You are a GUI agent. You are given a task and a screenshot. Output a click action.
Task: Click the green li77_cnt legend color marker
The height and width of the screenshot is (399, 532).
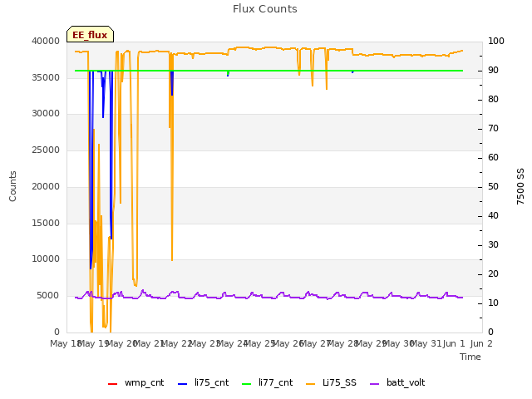tap(246, 384)
